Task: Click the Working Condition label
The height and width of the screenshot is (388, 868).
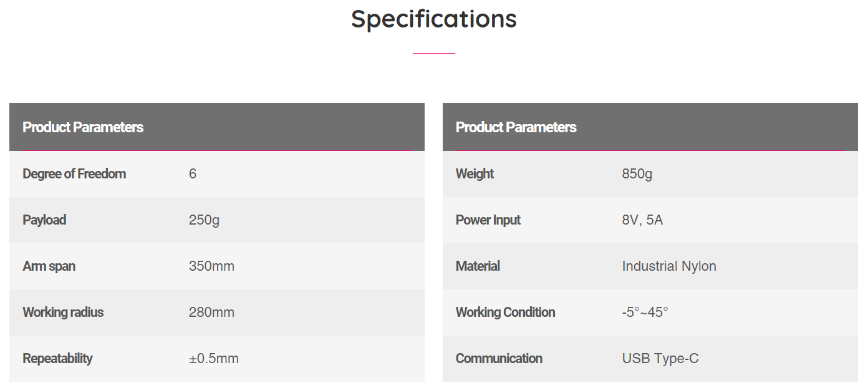Action: (x=505, y=313)
